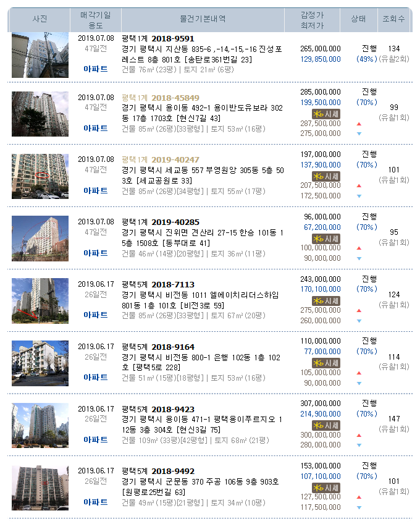Open case number 2019-40285 link
Viewport: 420px width, 529px height.
click(x=175, y=222)
